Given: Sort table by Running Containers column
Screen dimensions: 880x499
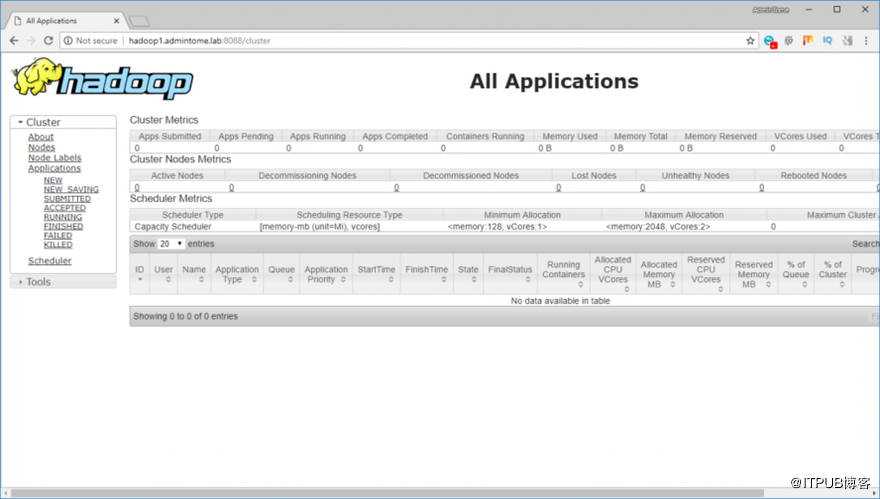Looking at the screenshot, I should click(563, 274).
